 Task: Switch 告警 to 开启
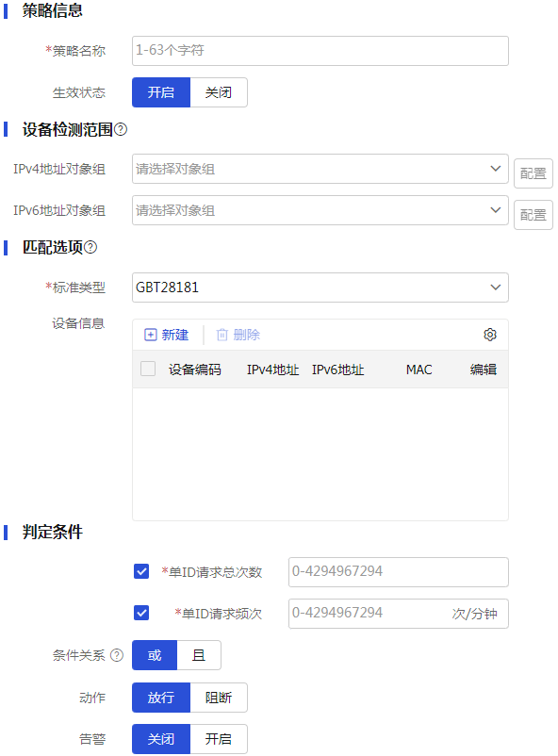coord(219,739)
